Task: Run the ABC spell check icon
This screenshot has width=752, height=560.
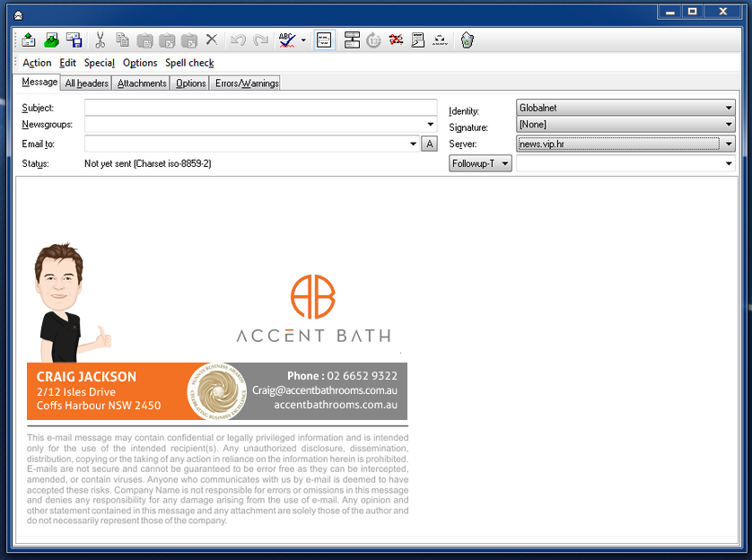Action: [287, 40]
